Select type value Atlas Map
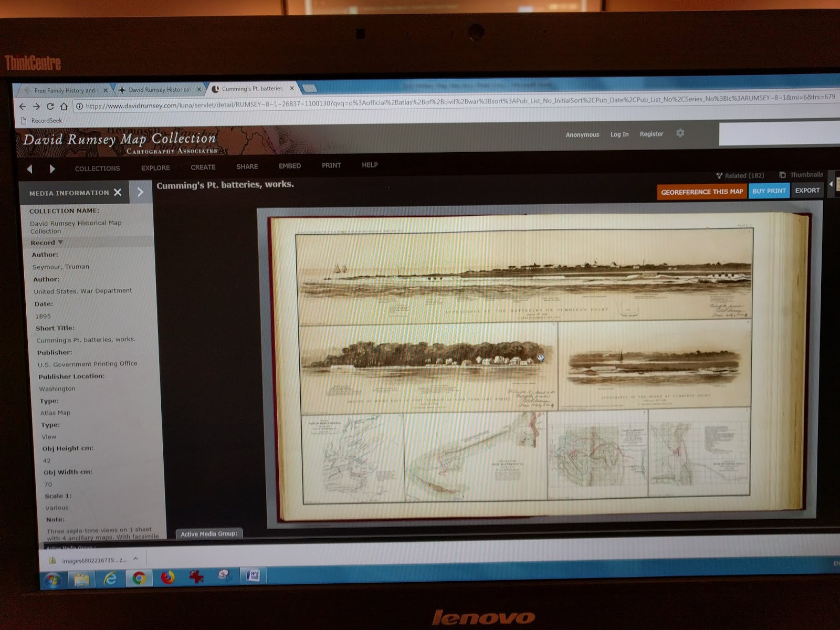840x630 pixels. 56,413
